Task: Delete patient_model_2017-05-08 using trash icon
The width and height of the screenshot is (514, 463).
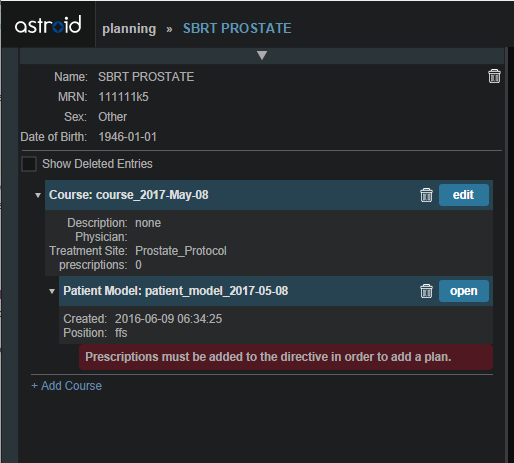Action: (426, 291)
